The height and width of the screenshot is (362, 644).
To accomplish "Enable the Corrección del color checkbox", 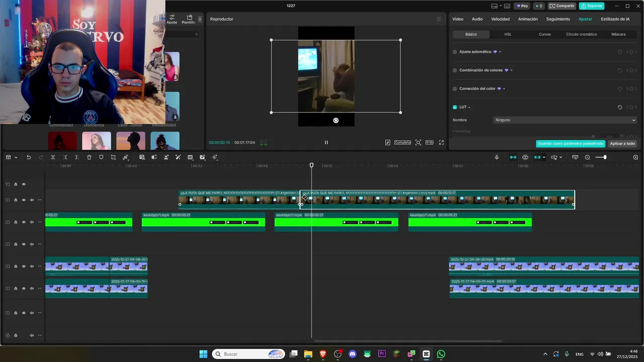I will click(x=455, y=88).
